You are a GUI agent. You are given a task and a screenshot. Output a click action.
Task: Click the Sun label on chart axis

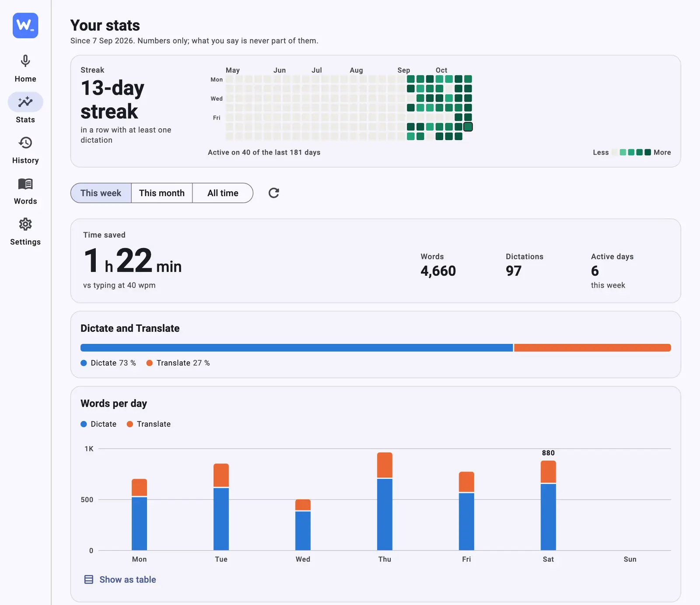630,559
